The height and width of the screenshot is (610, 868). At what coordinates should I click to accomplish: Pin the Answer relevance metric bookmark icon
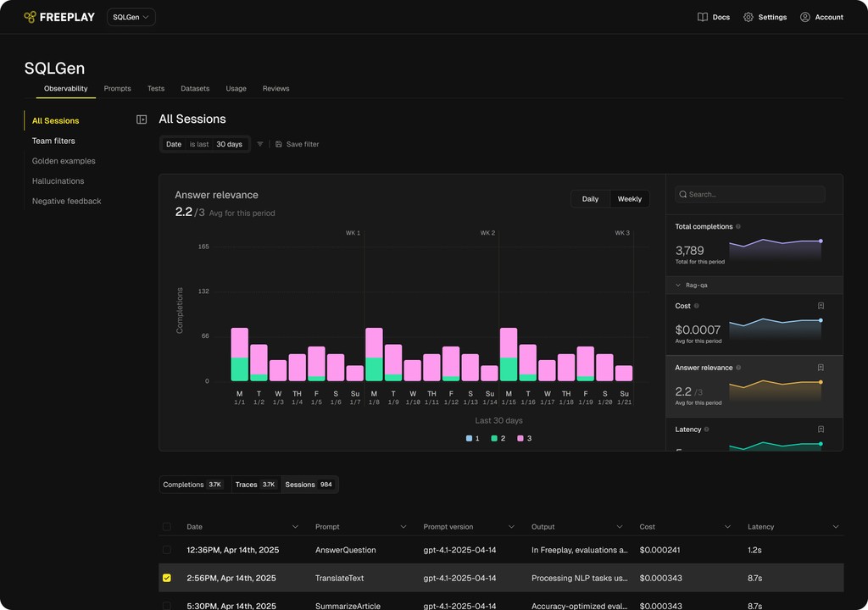pyautogui.click(x=821, y=368)
